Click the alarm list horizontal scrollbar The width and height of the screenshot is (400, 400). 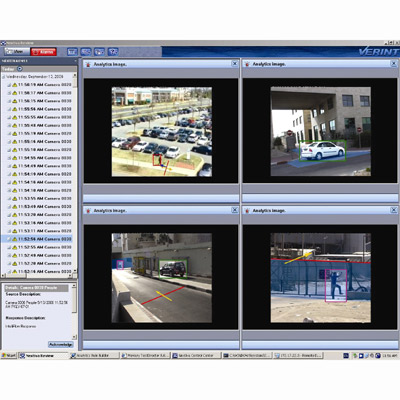[37, 276]
